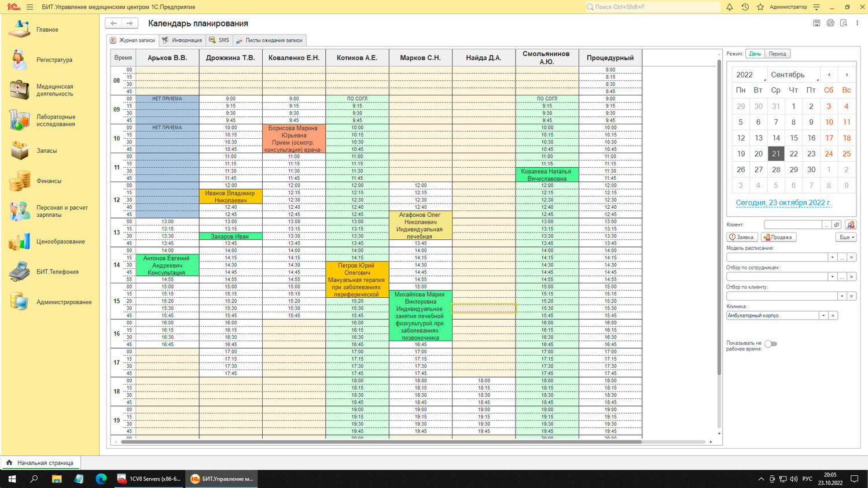Viewport: 868px width, 488px height.
Task: Open the history clock icon
Action: pyautogui.click(x=745, y=7)
